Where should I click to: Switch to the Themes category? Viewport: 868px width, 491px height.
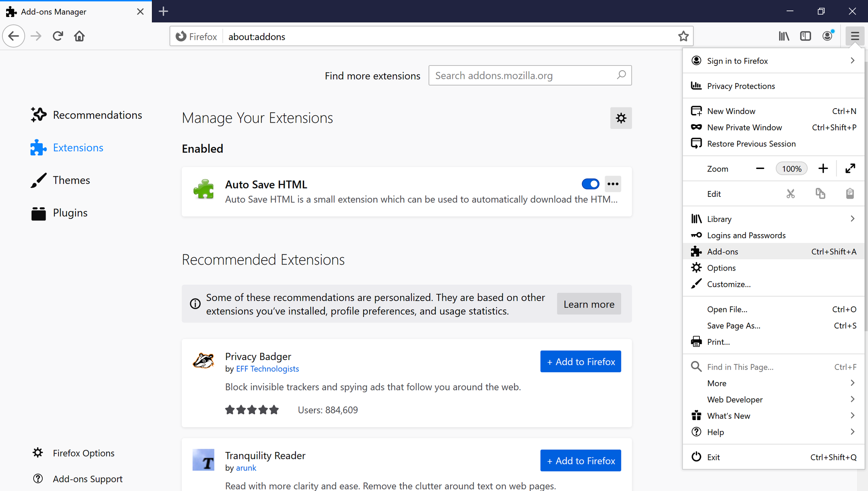60,180
